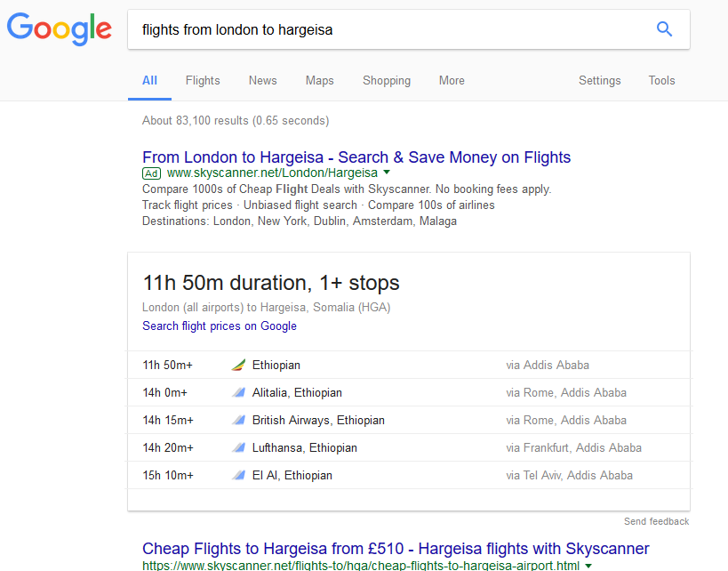This screenshot has height=571, width=728.
Task: Click the blue search magnifier icon
Action: [x=664, y=29]
